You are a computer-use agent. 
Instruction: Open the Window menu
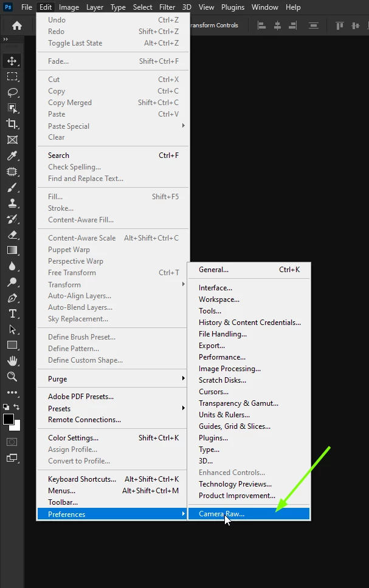point(264,7)
